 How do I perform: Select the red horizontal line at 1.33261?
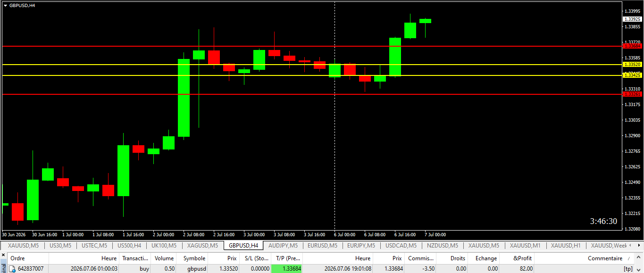[x=311, y=94]
